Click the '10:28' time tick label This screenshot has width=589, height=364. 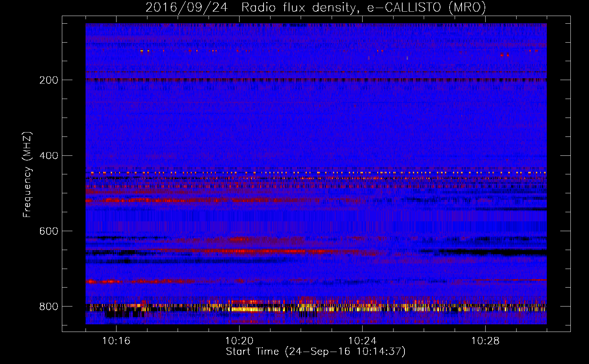485,341
